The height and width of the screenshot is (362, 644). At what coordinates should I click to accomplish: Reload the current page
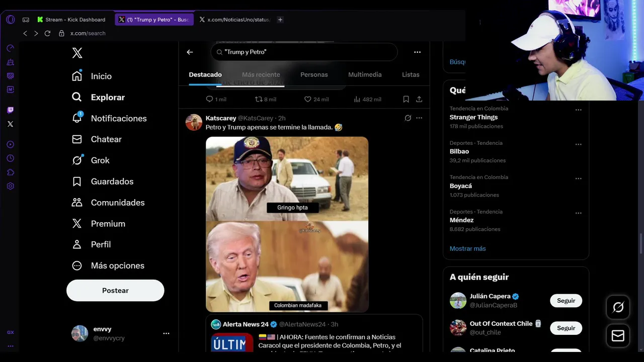click(x=47, y=33)
